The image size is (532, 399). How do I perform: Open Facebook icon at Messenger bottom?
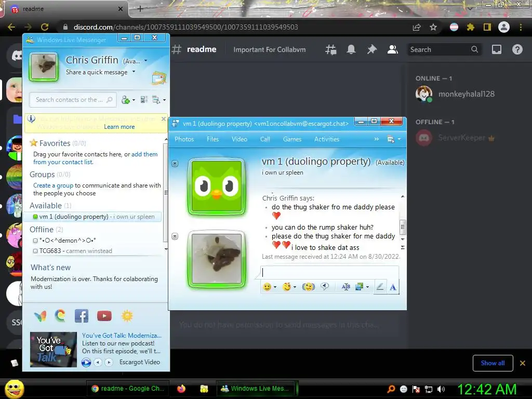click(82, 316)
